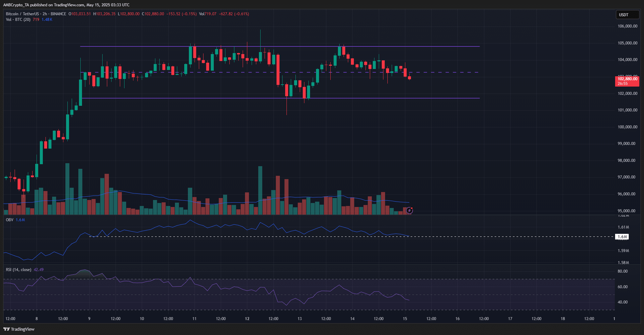Click the close value C102,880.00 in header
Image resolution: width=644 pixels, height=335 pixels.
click(x=153, y=14)
